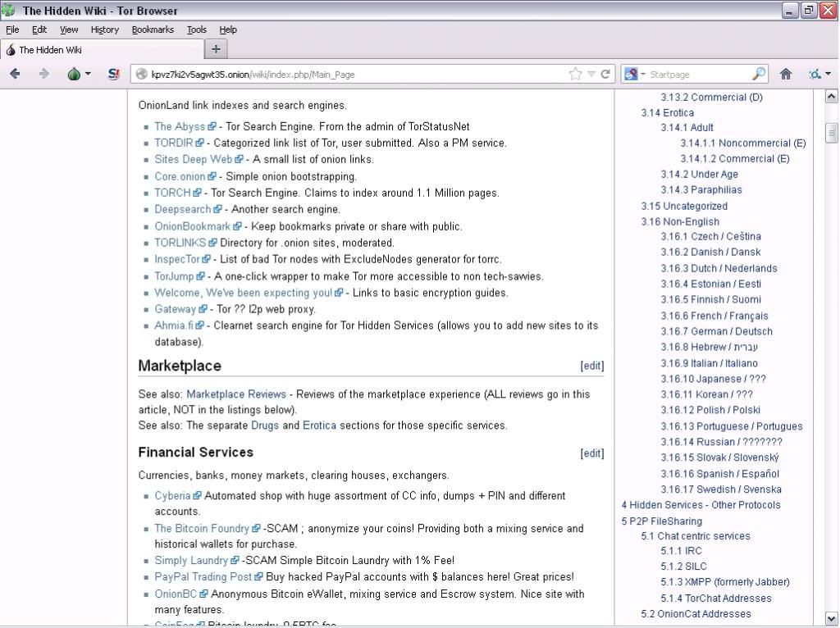Open the Deepsearch link

coord(183,209)
